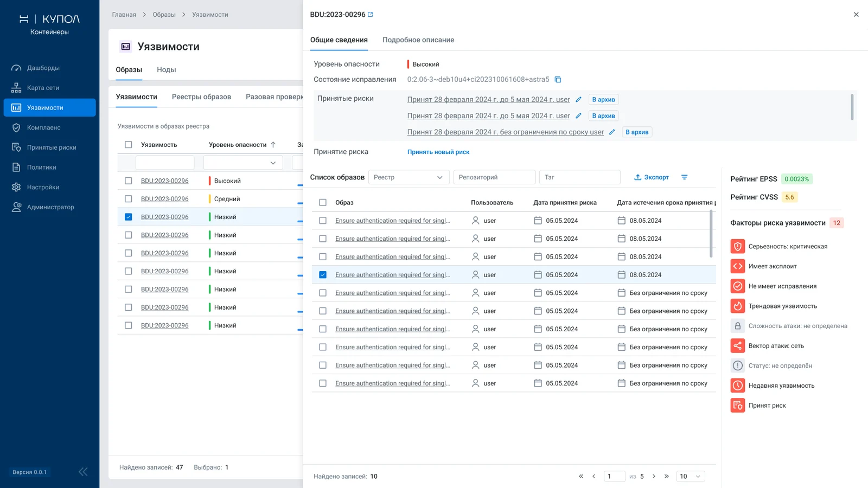Click the Принят риск factor icon
Viewport: 868px width, 488px height.
point(738,406)
